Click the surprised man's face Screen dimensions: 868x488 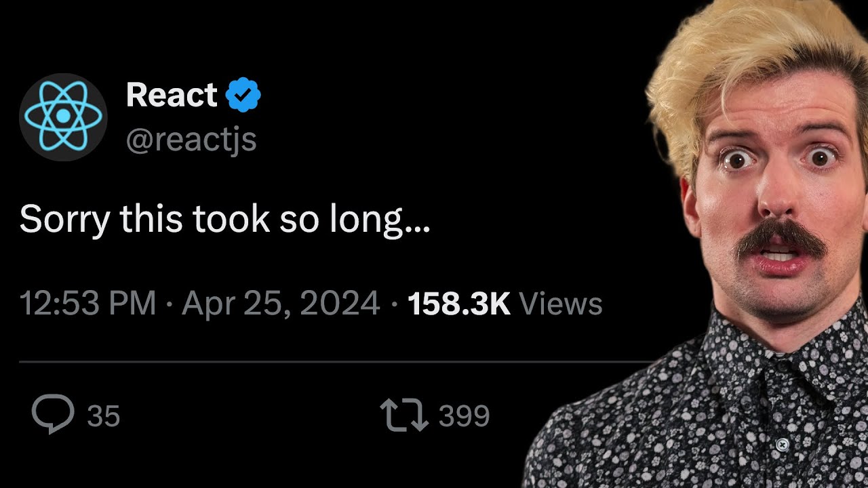(773, 197)
